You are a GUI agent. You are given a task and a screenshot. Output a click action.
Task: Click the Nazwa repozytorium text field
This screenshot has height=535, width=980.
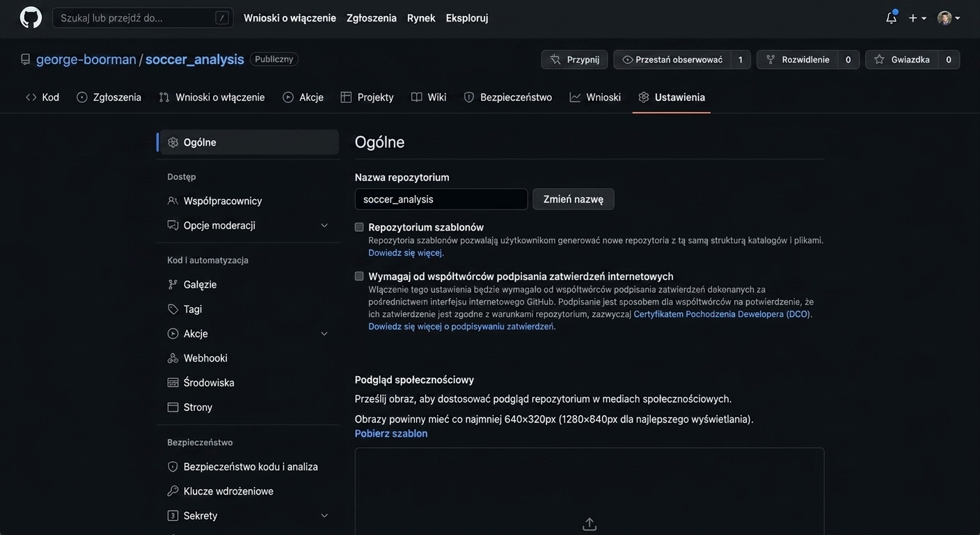pos(441,199)
